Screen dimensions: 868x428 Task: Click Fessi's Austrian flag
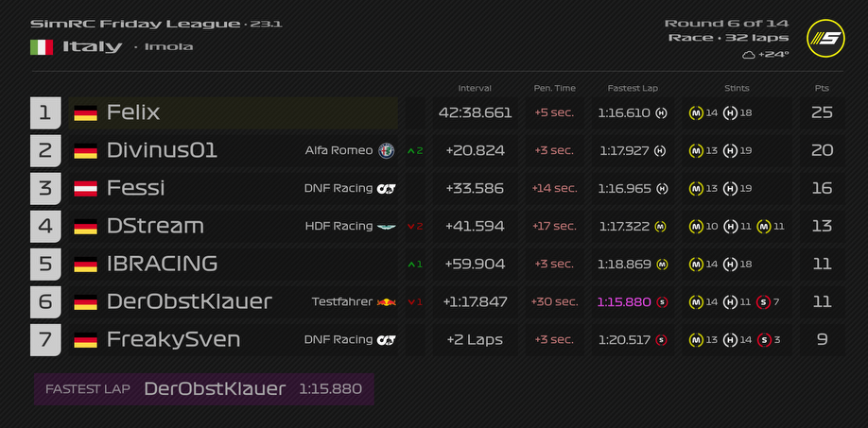[86, 188]
